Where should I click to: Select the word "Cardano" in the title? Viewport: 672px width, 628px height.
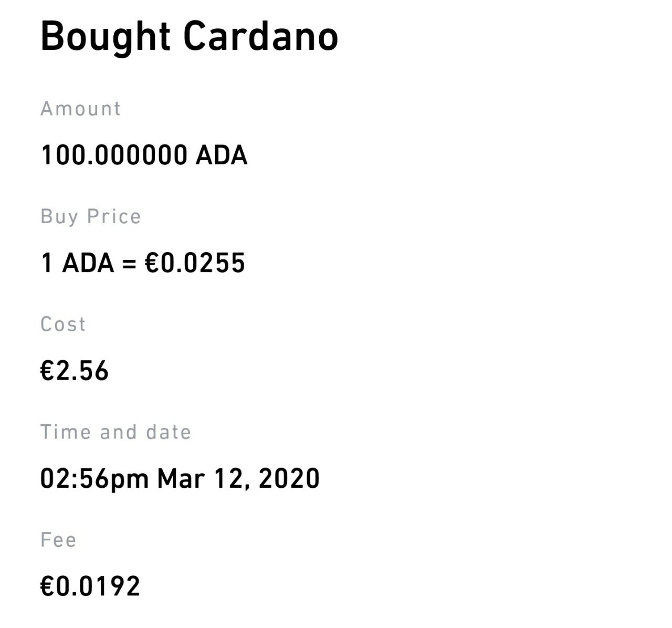pyautogui.click(x=260, y=37)
